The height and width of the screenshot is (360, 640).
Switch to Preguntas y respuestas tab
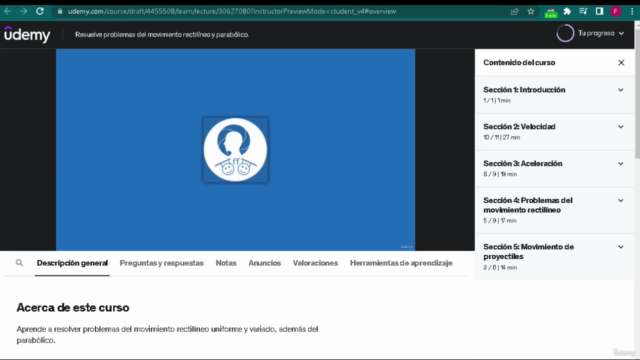tap(162, 263)
